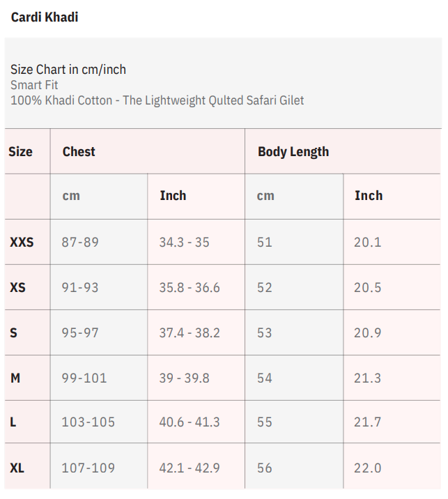Image resolution: width=448 pixels, height=499 pixels.
Task: Select the XXS size row label
Action: 22,243
